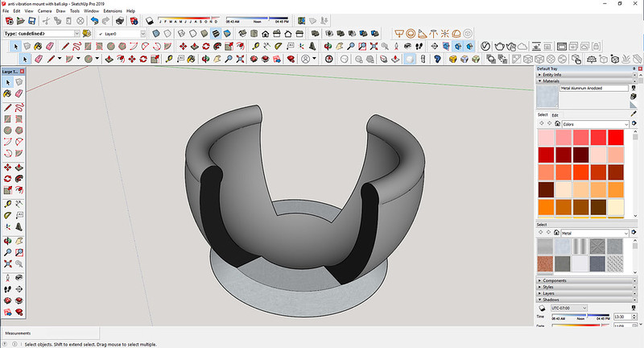
Task: Click the Print icon in the top toolbar
Action: pyautogui.click(x=120, y=21)
